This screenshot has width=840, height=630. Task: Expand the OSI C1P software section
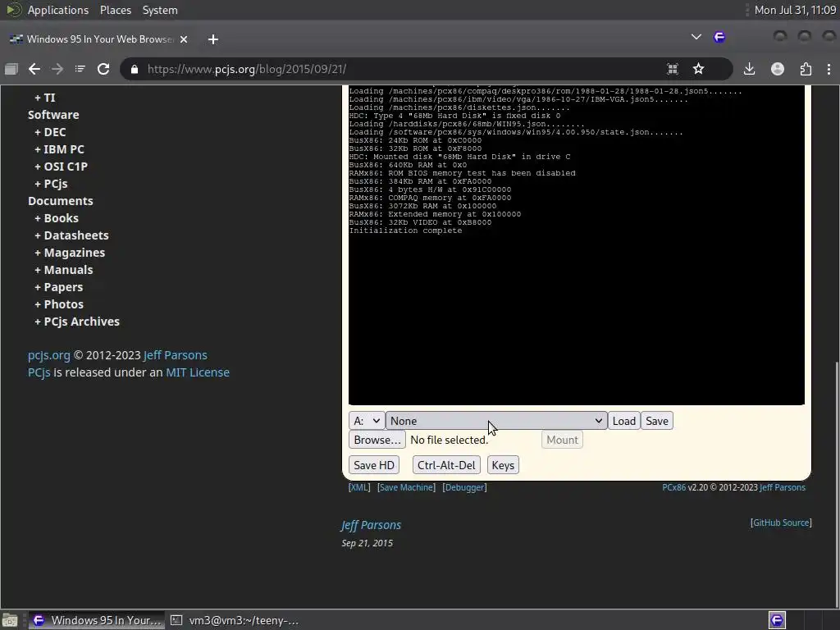pyautogui.click(x=61, y=166)
